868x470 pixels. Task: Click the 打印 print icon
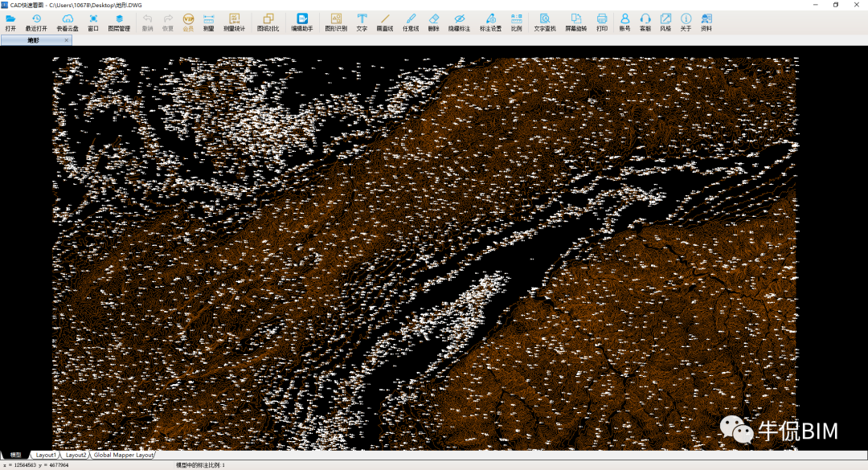(602, 22)
